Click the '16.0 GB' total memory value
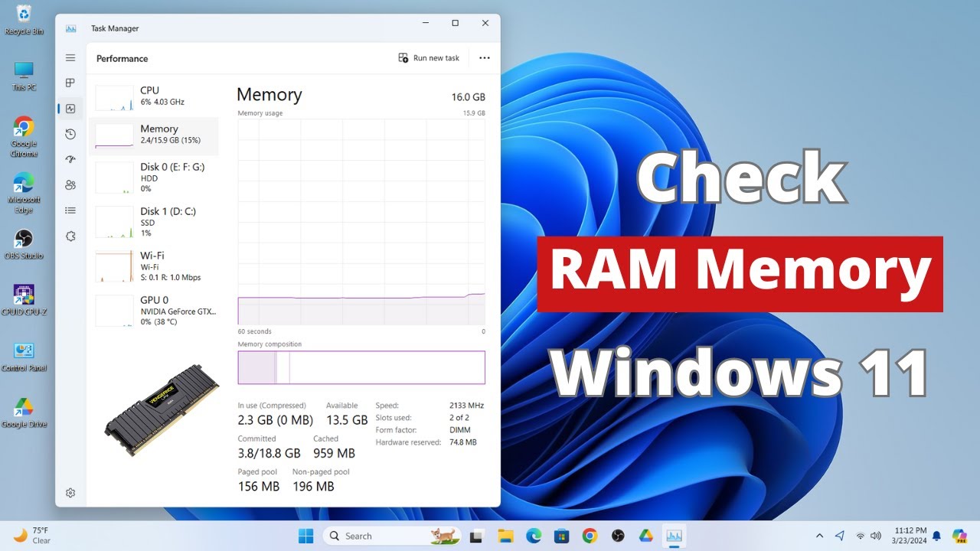Image resolution: width=980 pixels, height=551 pixels. pos(469,97)
